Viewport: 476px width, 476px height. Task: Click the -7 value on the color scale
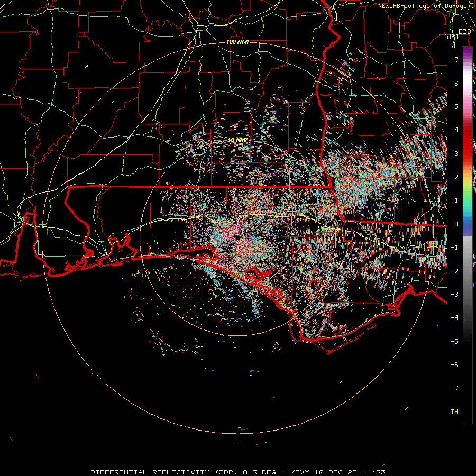(x=454, y=388)
